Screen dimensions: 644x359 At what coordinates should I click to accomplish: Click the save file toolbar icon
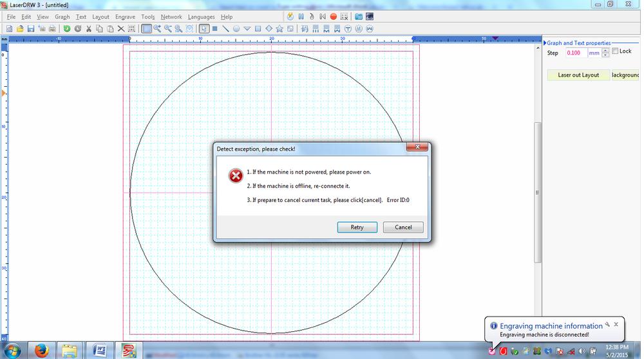30,28
